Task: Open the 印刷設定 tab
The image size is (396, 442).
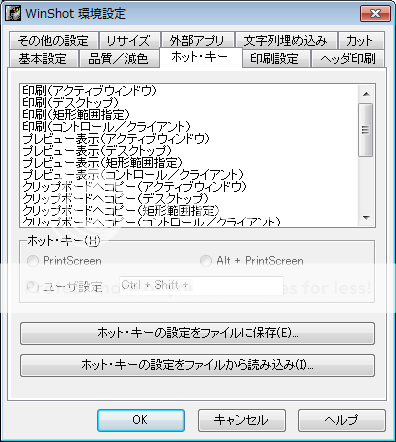Action: (275, 59)
